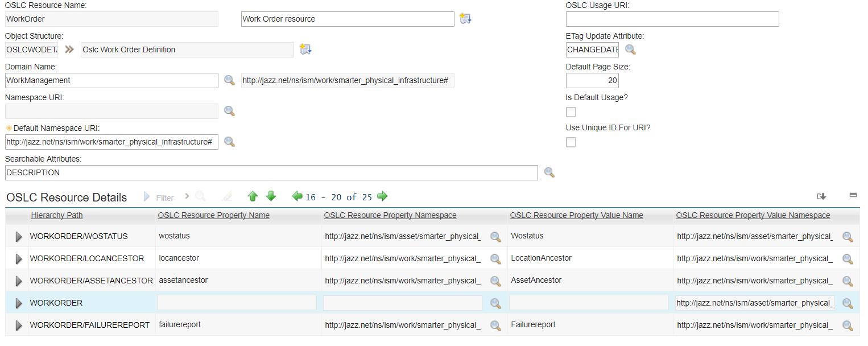Sort by Hierarchy Path column header
This screenshot has width=868, height=346.
pos(56,215)
